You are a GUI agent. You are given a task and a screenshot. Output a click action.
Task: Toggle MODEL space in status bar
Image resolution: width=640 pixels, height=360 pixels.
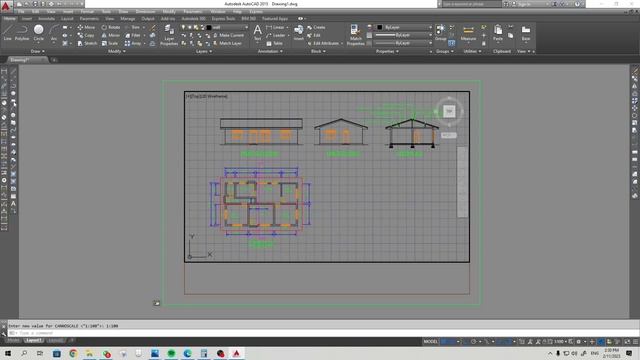[x=430, y=342]
